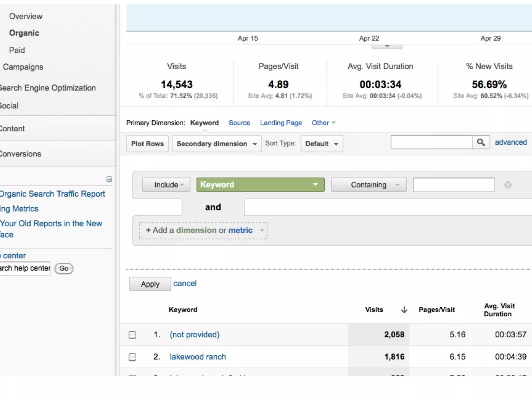Check the box for the lakewood ranch row
Image resolution: width=532 pixels, height=399 pixels.
(132, 357)
